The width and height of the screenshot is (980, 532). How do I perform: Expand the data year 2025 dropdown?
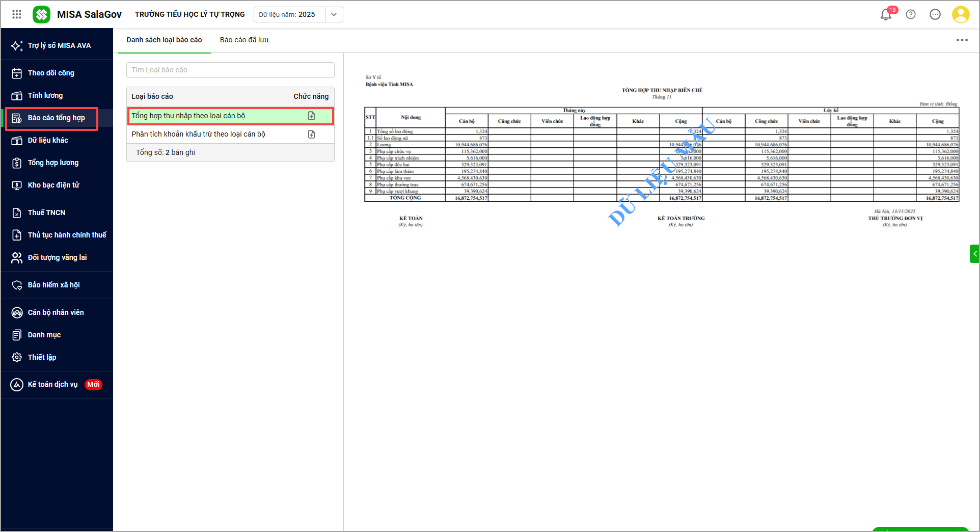[x=334, y=15]
